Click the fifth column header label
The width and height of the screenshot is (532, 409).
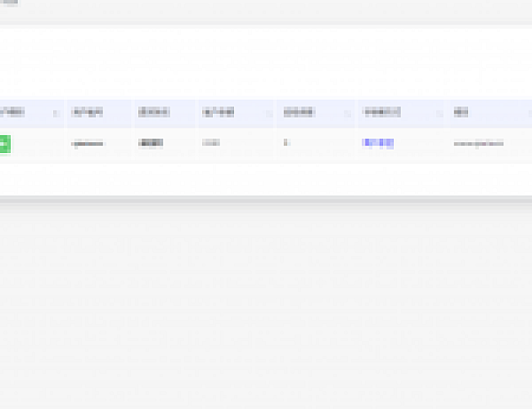tap(298, 113)
